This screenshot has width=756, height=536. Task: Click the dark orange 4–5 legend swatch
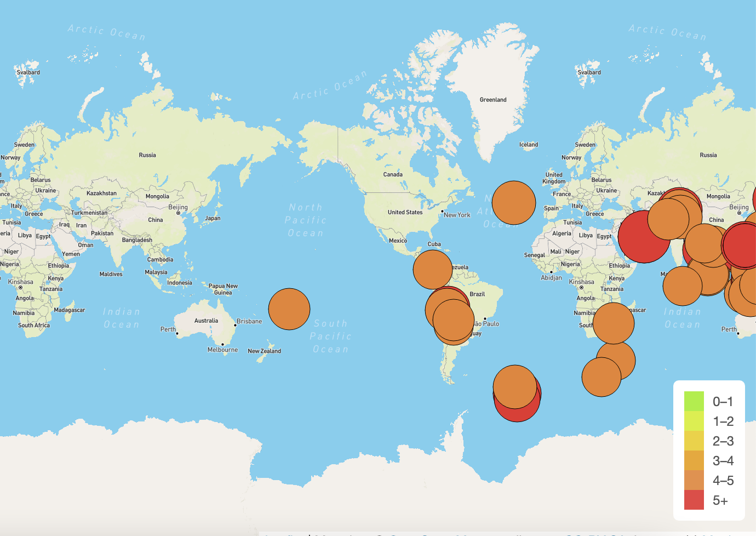click(x=694, y=480)
